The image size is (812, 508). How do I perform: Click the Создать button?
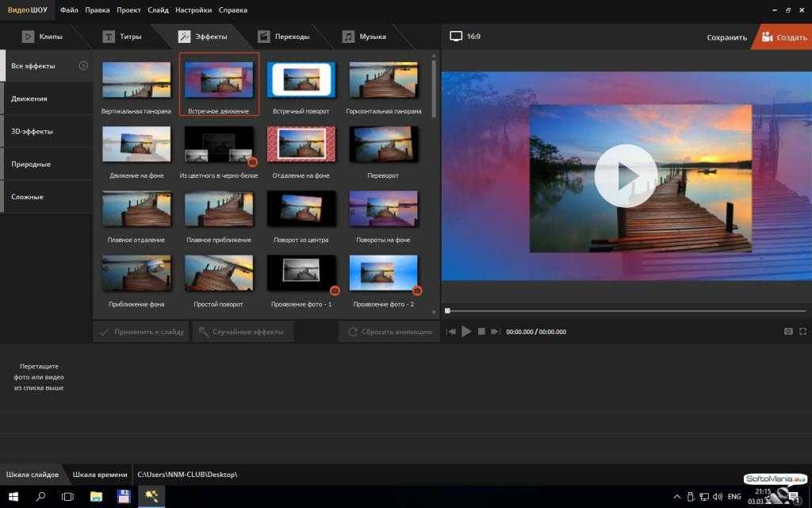point(783,37)
